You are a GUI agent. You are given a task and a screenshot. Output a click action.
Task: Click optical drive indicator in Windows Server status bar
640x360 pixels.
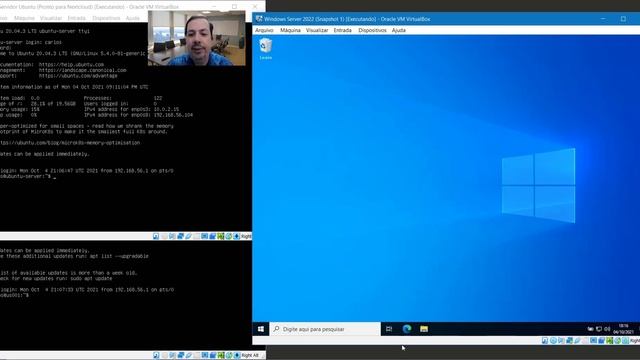(x=553, y=340)
